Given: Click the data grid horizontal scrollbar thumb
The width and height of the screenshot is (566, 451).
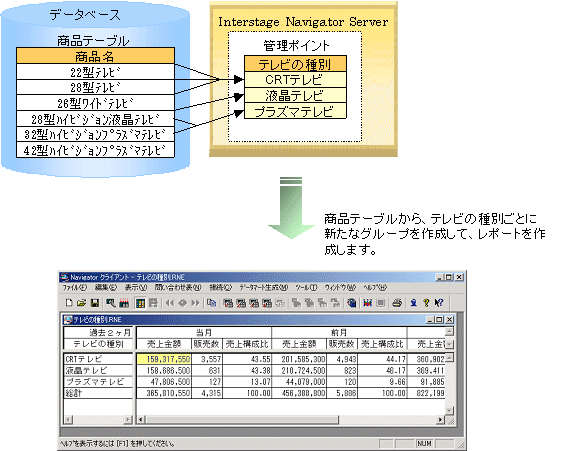Looking at the screenshot, I should coord(242,420).
